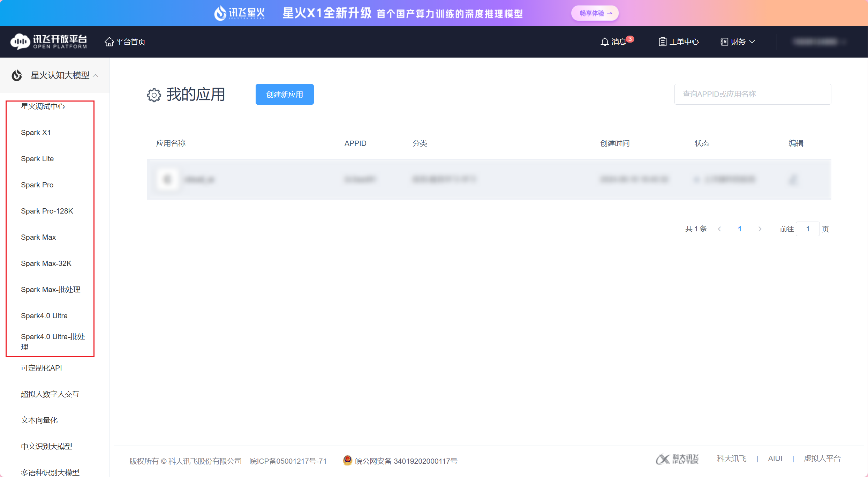Open 多语种识别大模型 in sidebar
This screenshot has width=868, height=477.
pyautogui.click(x=50, y=472)
